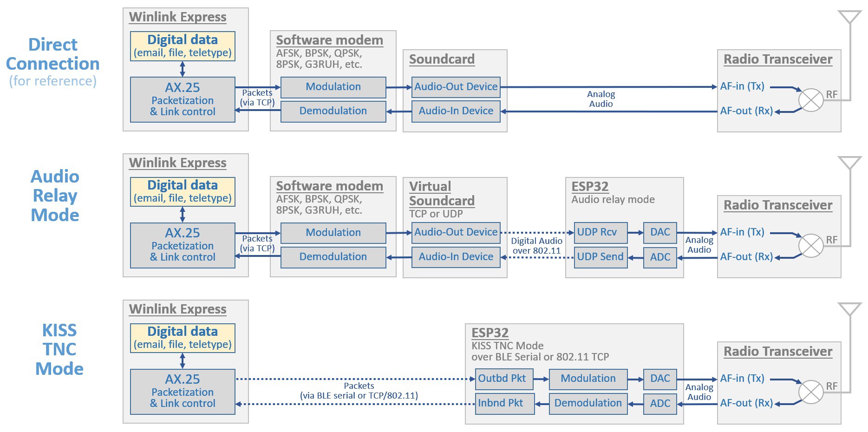Click "AF-out (Rx)" in the KISS TNC Mode transceiver
The height and width of the screenshot is (432, 868).
(746, 403)
